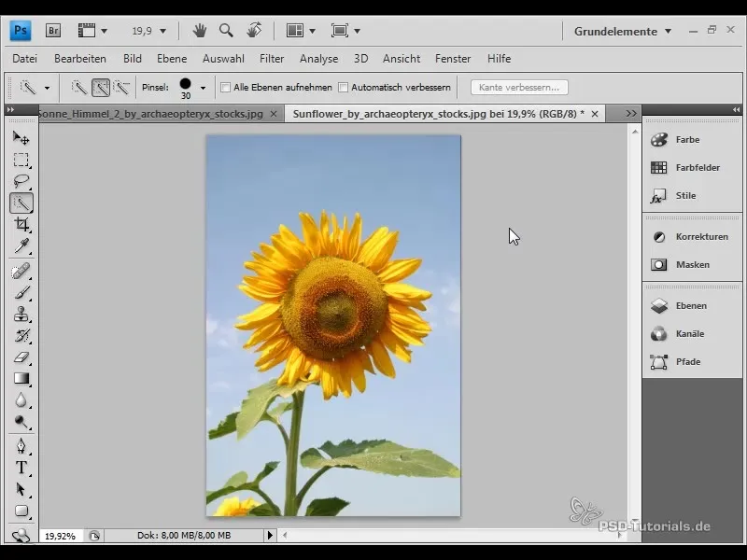Image resolution: width=747 pixels, height=560 pixels.
Task: Select the Blur tool
Action: pyautogui.click(x=21, y=400)
